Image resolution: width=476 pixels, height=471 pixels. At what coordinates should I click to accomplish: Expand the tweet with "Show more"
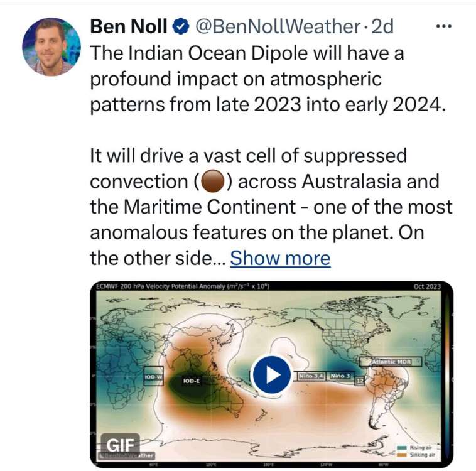pos(280,258)
